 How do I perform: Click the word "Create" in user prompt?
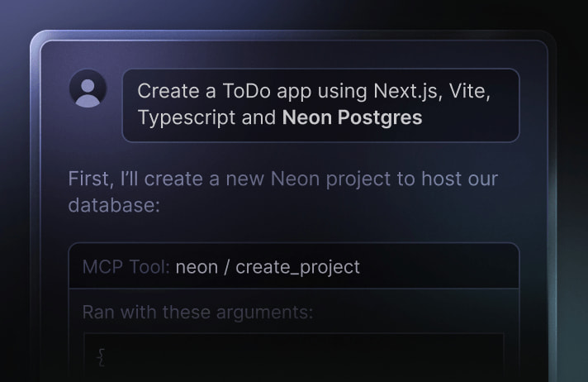[164, 92]
